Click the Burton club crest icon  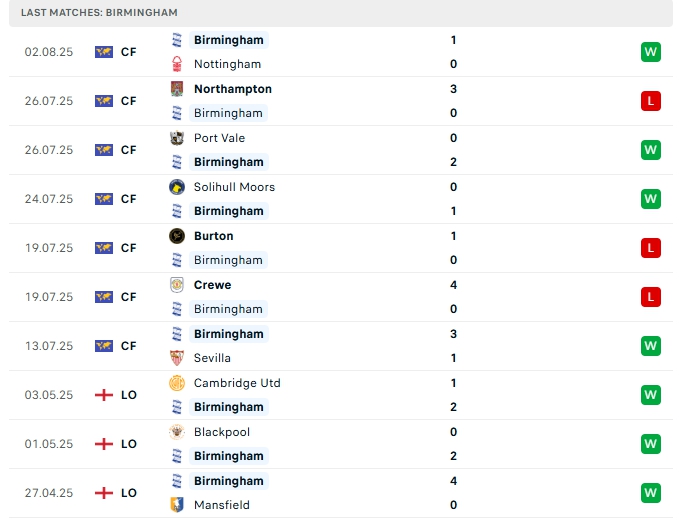pos(177,236)
